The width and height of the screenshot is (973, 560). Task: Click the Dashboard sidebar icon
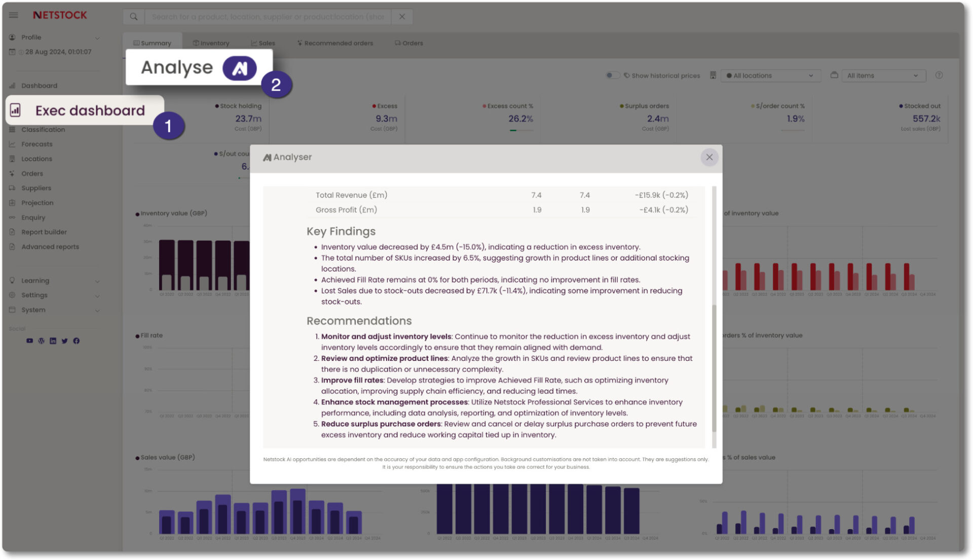coord(12,86)
